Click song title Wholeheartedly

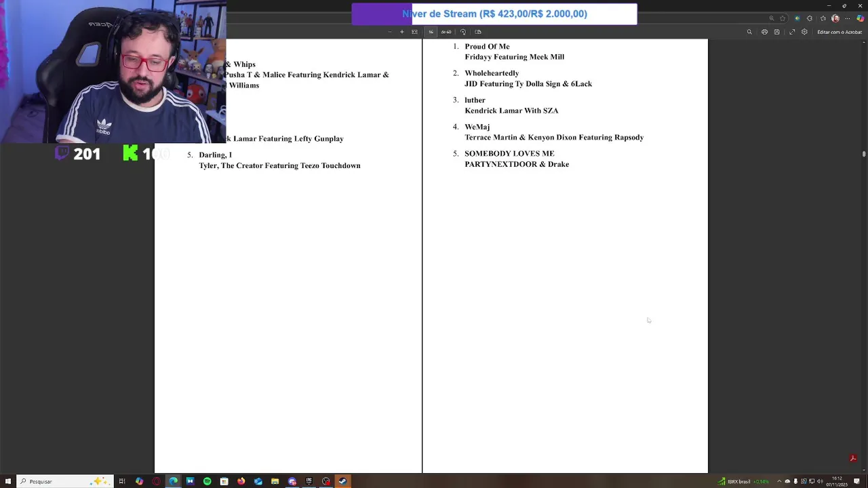492,73
